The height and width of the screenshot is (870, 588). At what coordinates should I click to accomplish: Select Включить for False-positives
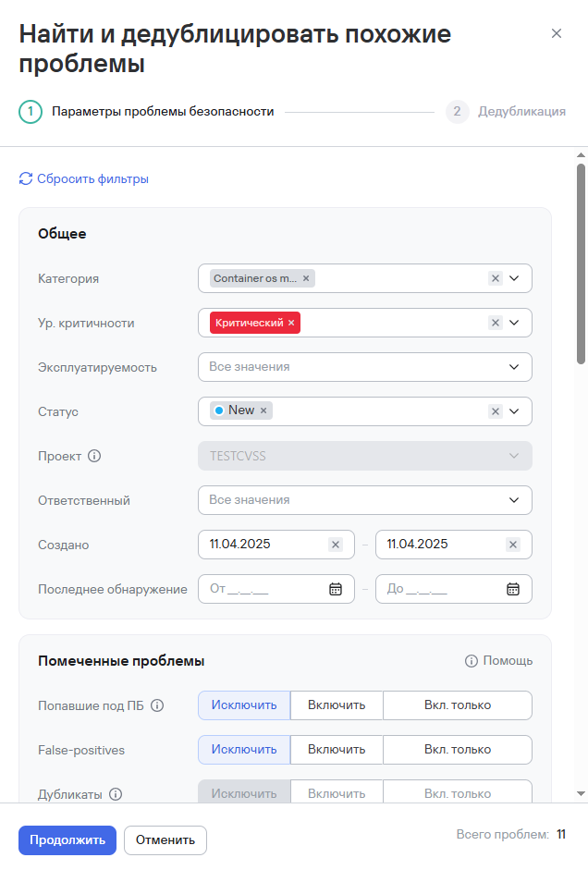pos(337,750)
